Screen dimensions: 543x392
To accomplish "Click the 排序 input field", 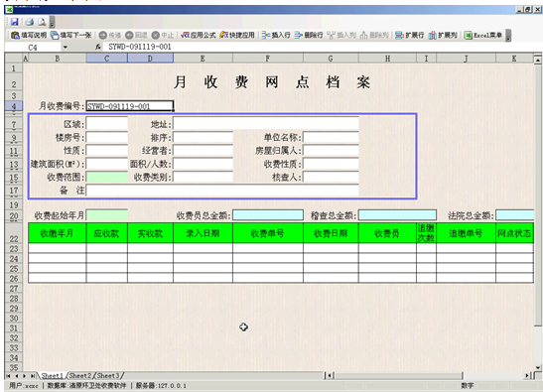I will pyautogui.click(x=203, y=137).
